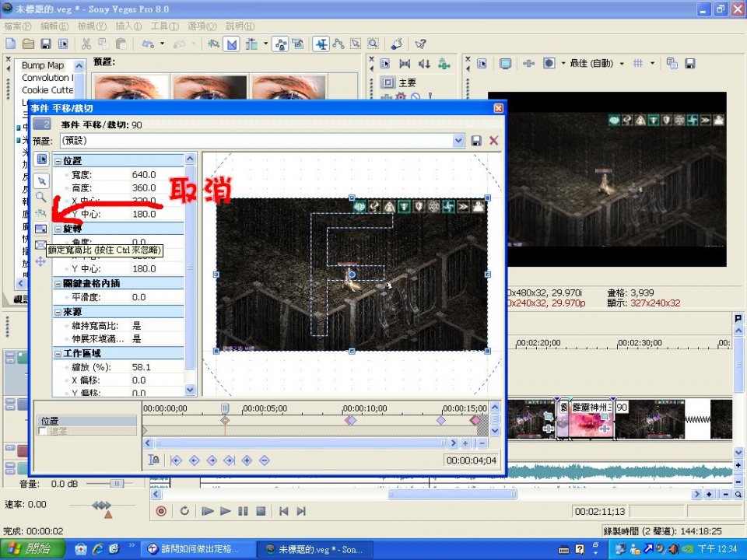Open the preview quality 最佳 (自動) dropdown
The image size is (747, 560).
pyautogui.click(x=622, y=64)
